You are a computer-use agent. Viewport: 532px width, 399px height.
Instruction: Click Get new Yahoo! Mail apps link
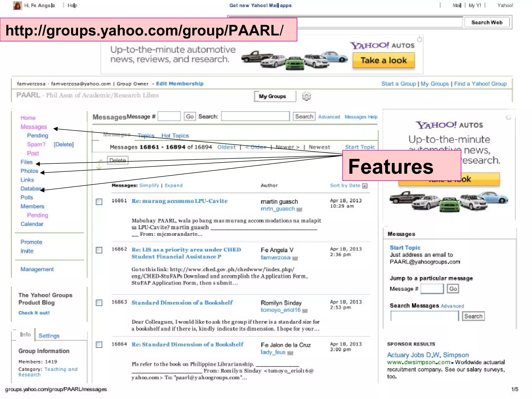[x=260, y=5]
